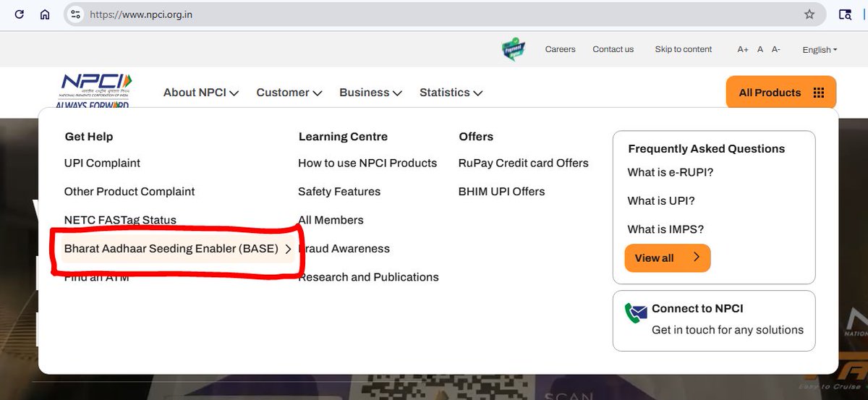Open BHIM UPI Offers link
Screen dimensions: 868x400
[502, 192]
